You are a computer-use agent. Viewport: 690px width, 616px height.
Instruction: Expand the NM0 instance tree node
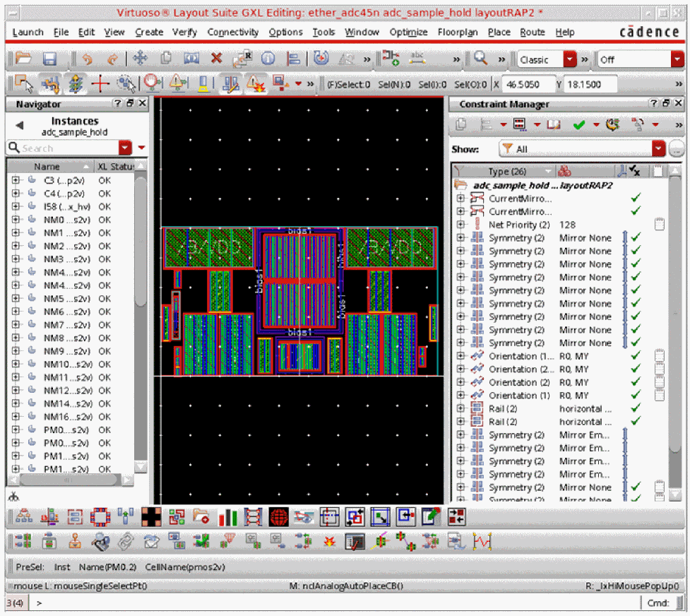click(16, 220)
